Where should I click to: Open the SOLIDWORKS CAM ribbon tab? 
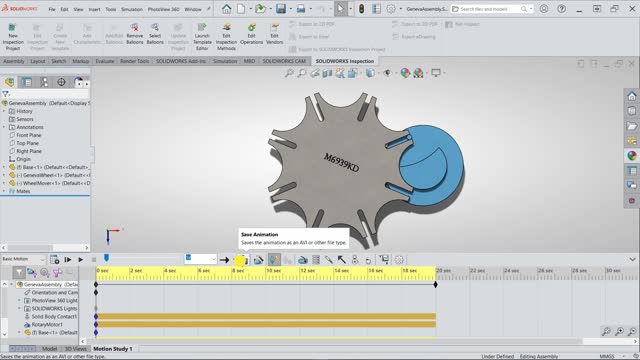click(284, 61)
